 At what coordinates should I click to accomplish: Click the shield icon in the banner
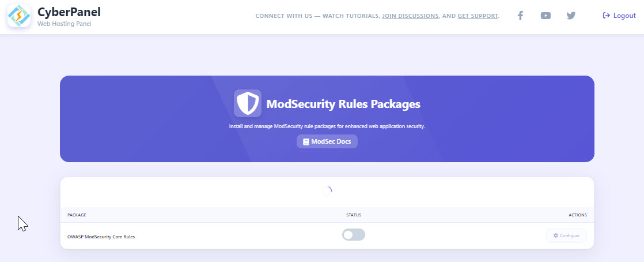point(248,103)
